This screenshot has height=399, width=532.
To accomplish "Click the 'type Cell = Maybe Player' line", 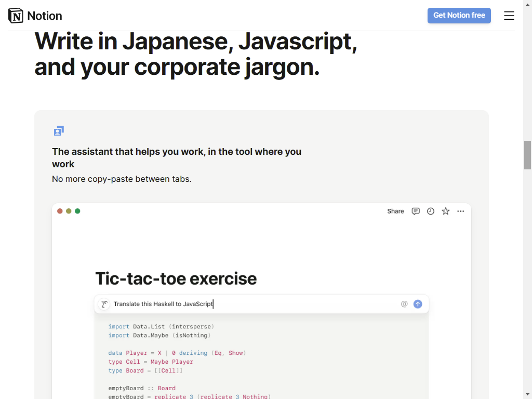I will (151, 362).
